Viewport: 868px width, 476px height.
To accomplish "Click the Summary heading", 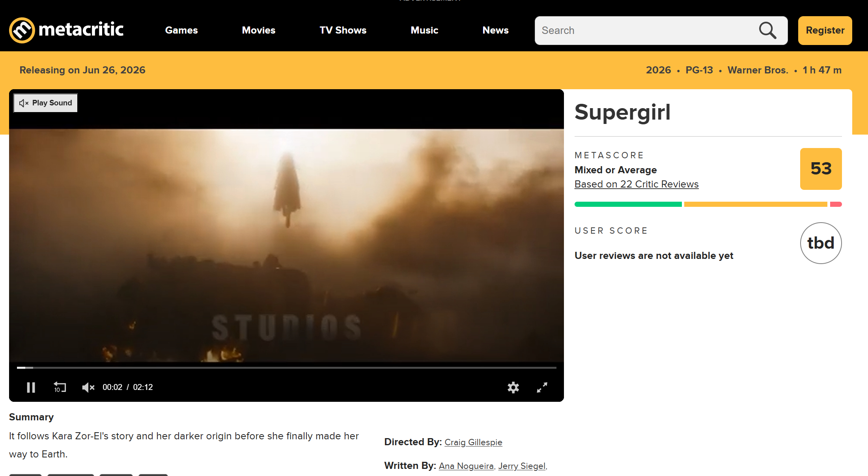I will (31, 417).
